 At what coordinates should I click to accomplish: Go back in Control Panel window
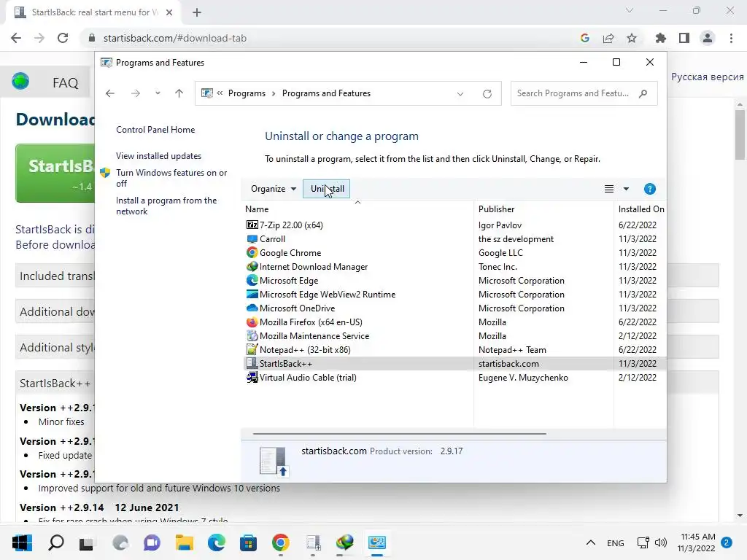[x=110, y=93]
